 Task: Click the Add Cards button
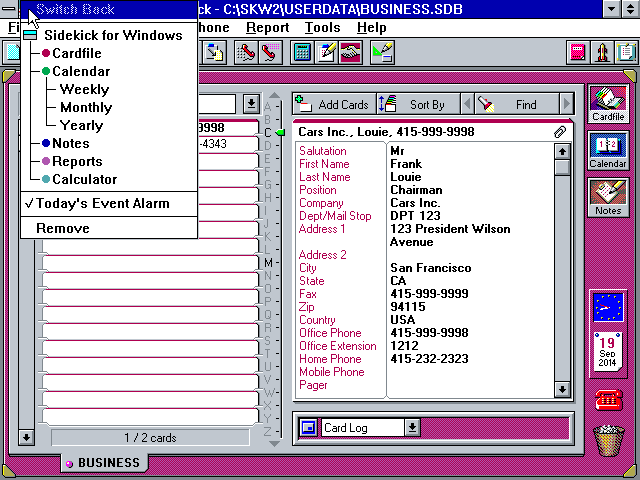[x=334, y=104]
